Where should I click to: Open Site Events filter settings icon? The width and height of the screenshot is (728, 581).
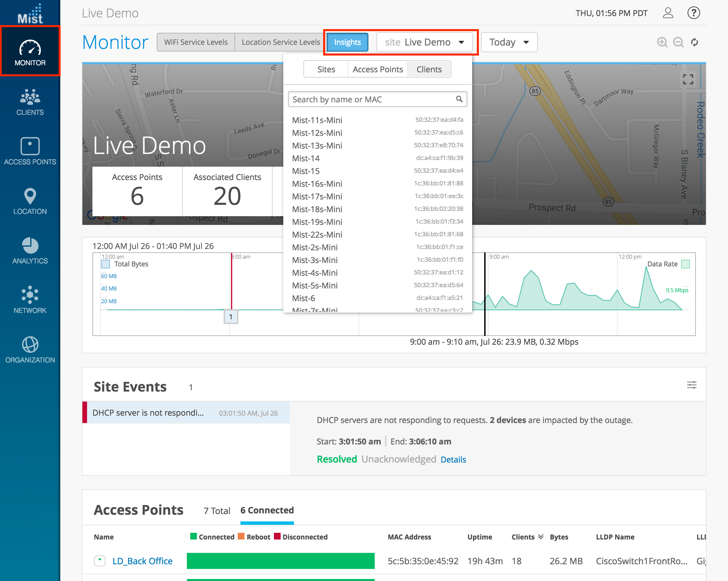pyautogui.click(x=691, y=385)
